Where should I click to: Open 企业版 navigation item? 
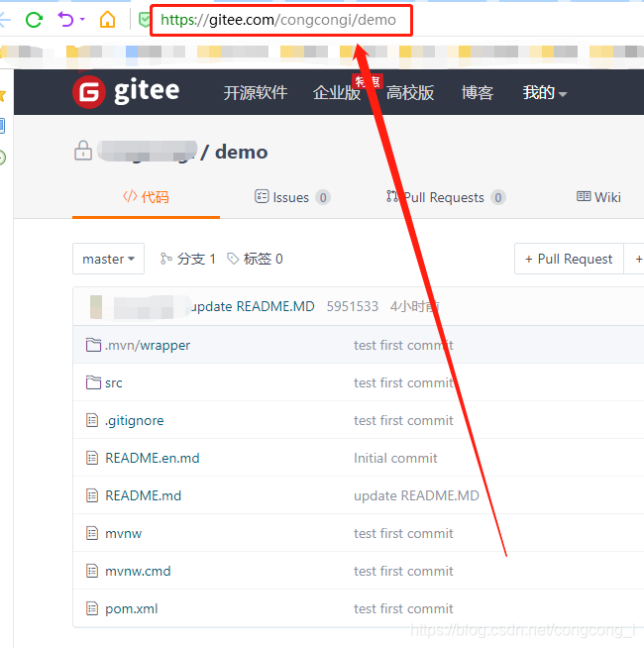click(x=337, y=92)
